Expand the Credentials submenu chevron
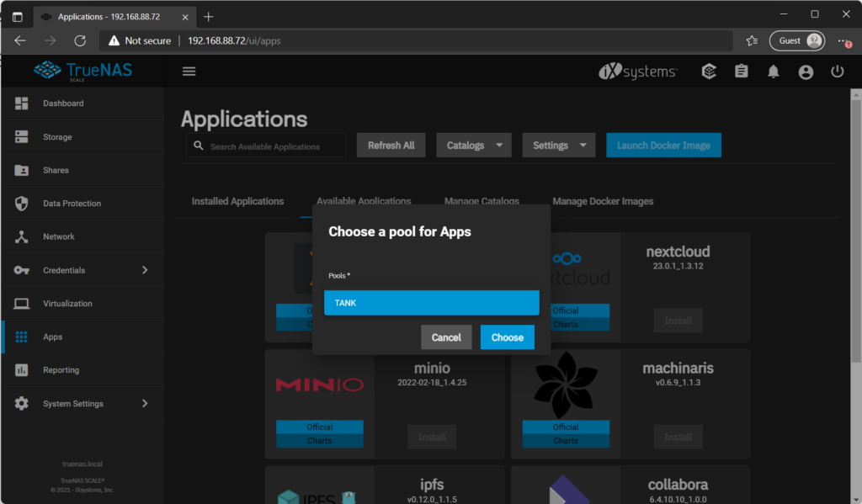 pos(145,270)
